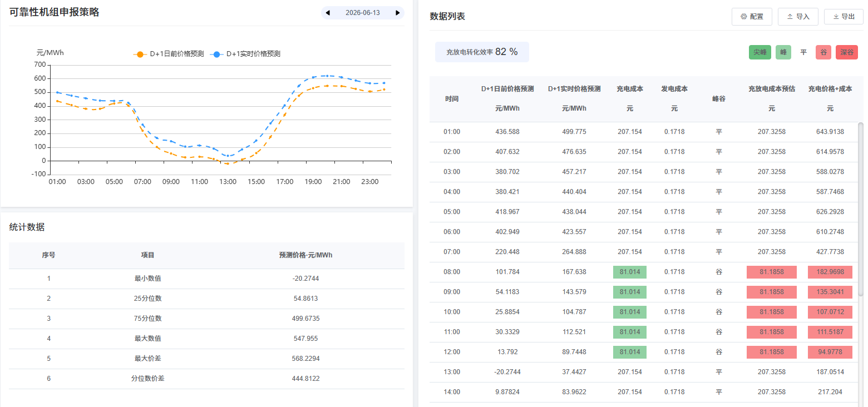
Task: Click the 项目 header in statistics table
Action: pyautogui.click(x=147, y=255)
